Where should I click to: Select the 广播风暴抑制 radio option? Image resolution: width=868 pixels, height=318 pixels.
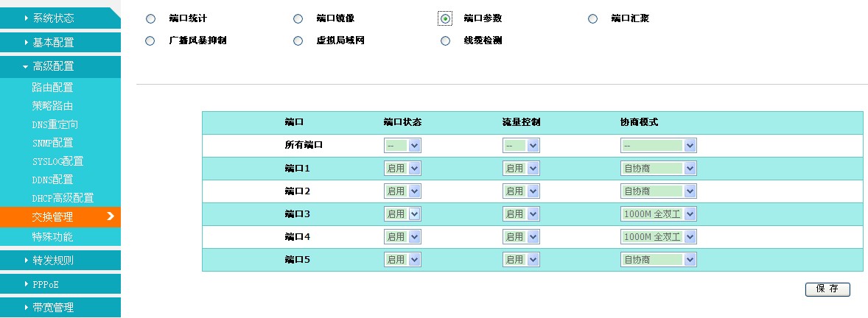(x=150, y=41)
